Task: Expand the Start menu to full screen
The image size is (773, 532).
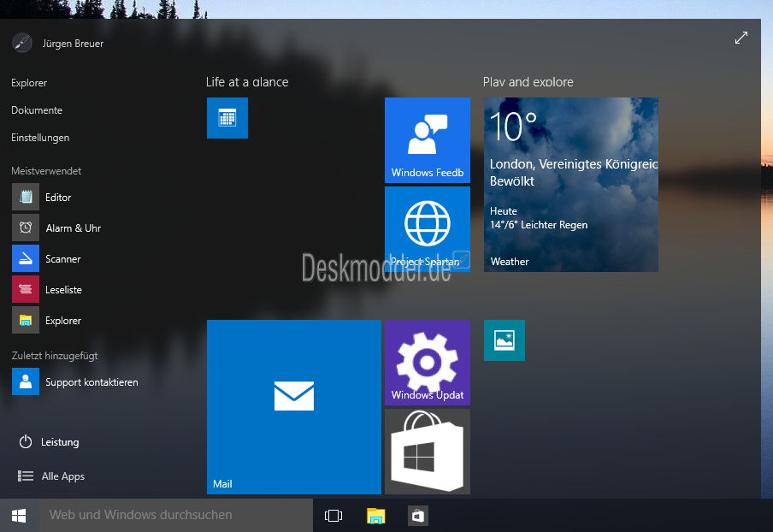Action: pyautogui.click(x=741, y=38)
